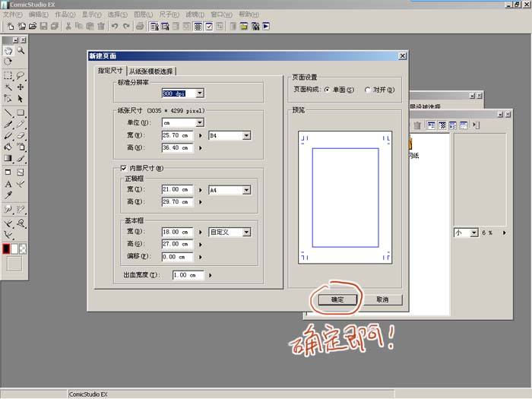The image size is (532, 399).
Task: Select the 对开 radio button
Action: coord(368,90)
